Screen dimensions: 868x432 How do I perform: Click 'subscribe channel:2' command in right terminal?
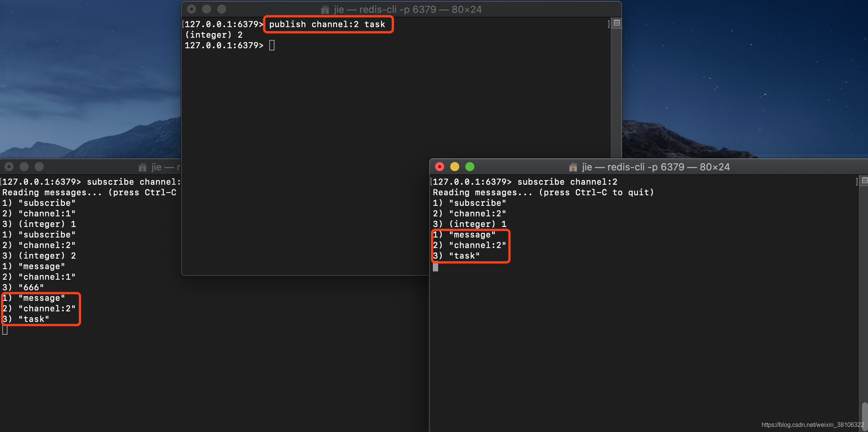point(567,182)
